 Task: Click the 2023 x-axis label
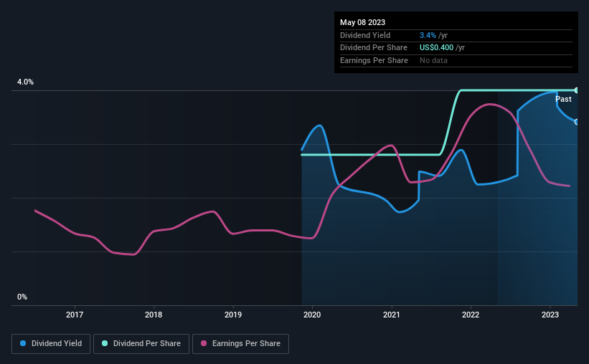pyautogui.click(x=550, y=315)
